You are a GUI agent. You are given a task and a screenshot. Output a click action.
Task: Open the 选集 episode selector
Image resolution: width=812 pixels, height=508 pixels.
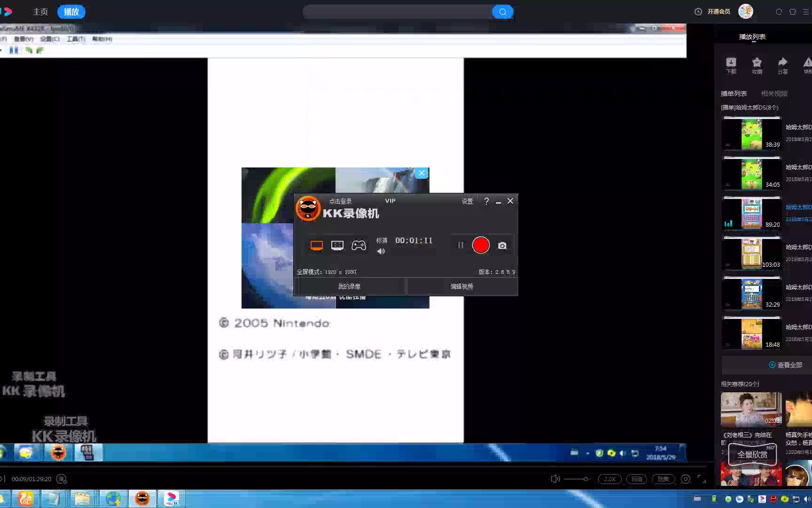click(664, 479)
